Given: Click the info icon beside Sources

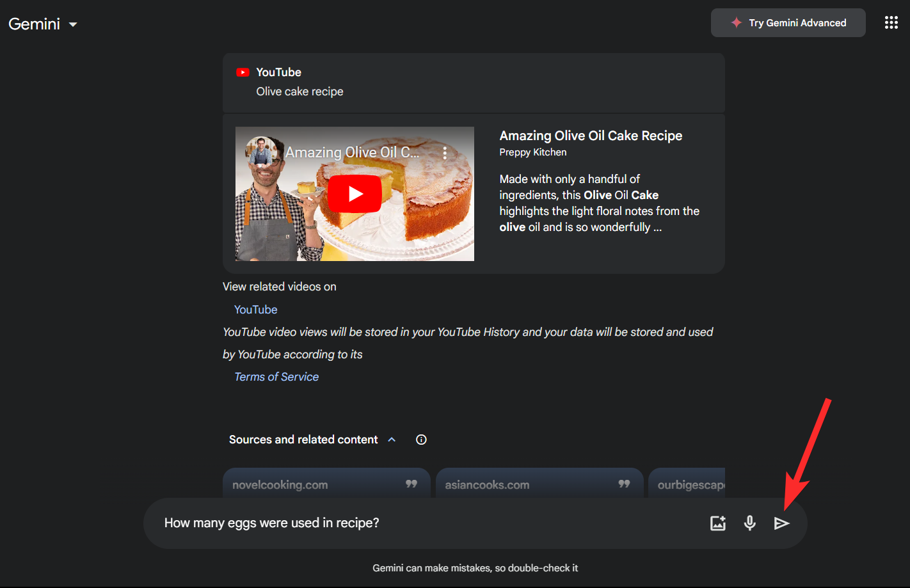Looking at the screenshot, I should (421, 440).
